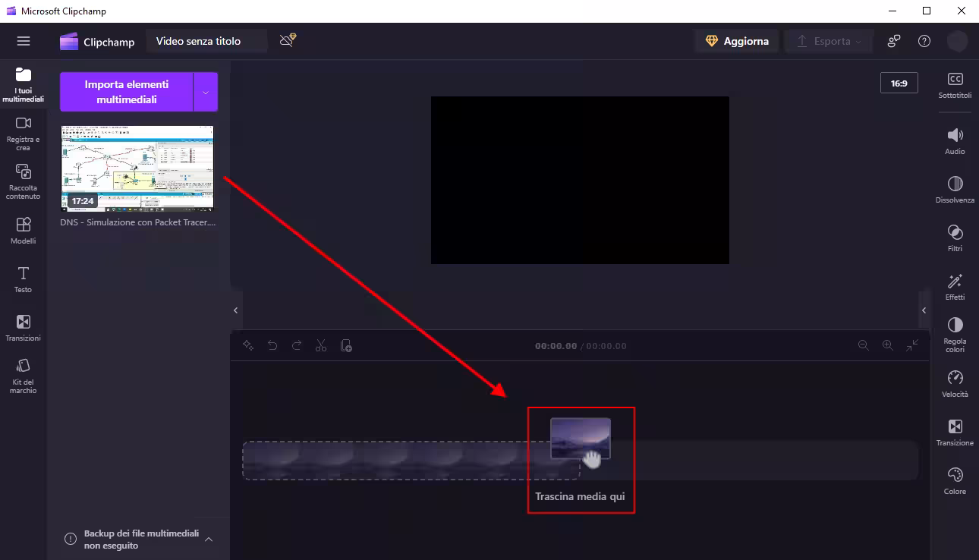Switch to the Modelli tab
Screen dimensions: 979x560
click(x=24, y=231)
